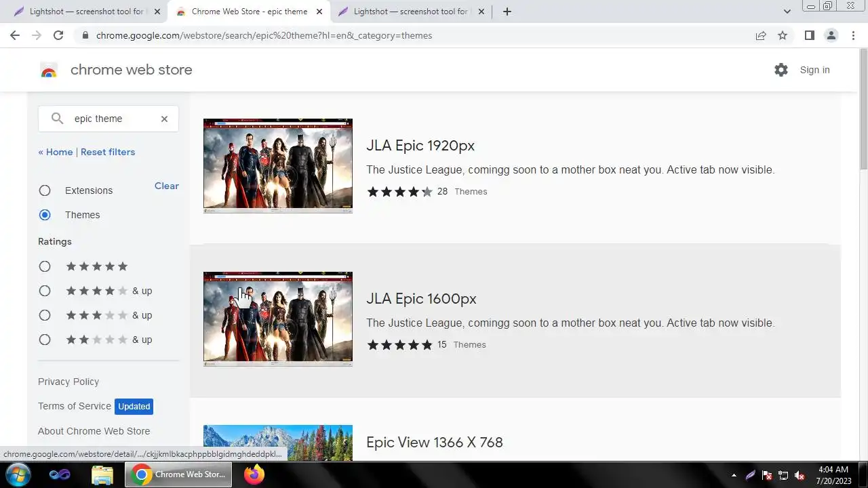Click the taskbar clock 4:04 AM
This screenshot has width=868, height=488.
point(833,469)
